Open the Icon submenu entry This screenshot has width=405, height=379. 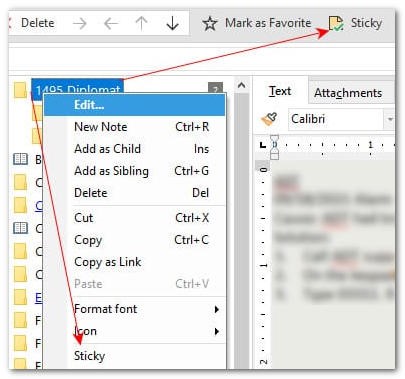tap(134, 331)
